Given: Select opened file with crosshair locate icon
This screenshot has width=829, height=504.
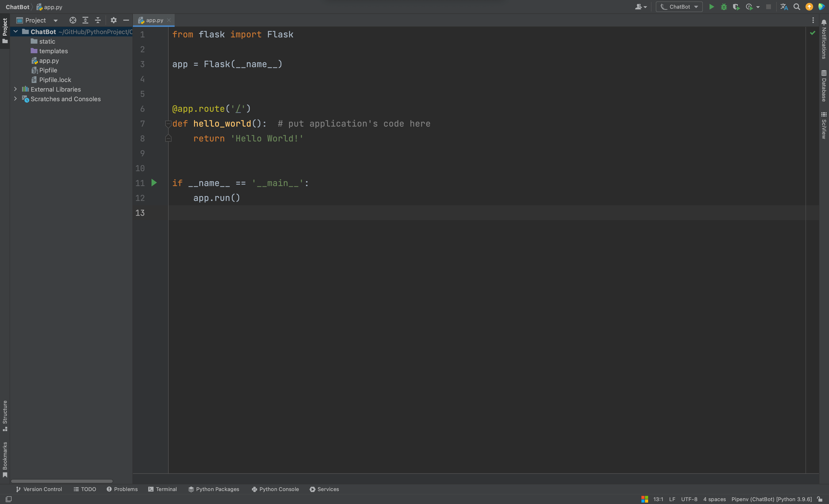Looking at the screenshot, I should [73, 20].
